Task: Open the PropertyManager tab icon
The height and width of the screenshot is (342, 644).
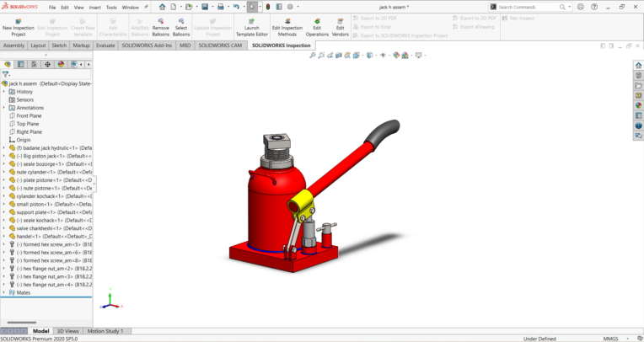Action: 20,64
